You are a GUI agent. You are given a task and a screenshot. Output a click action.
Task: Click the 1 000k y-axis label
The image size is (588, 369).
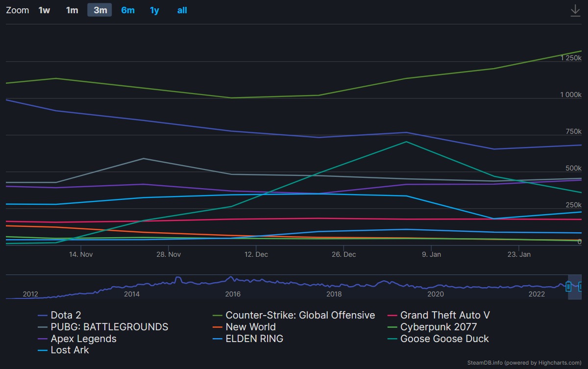pos(571,95)
